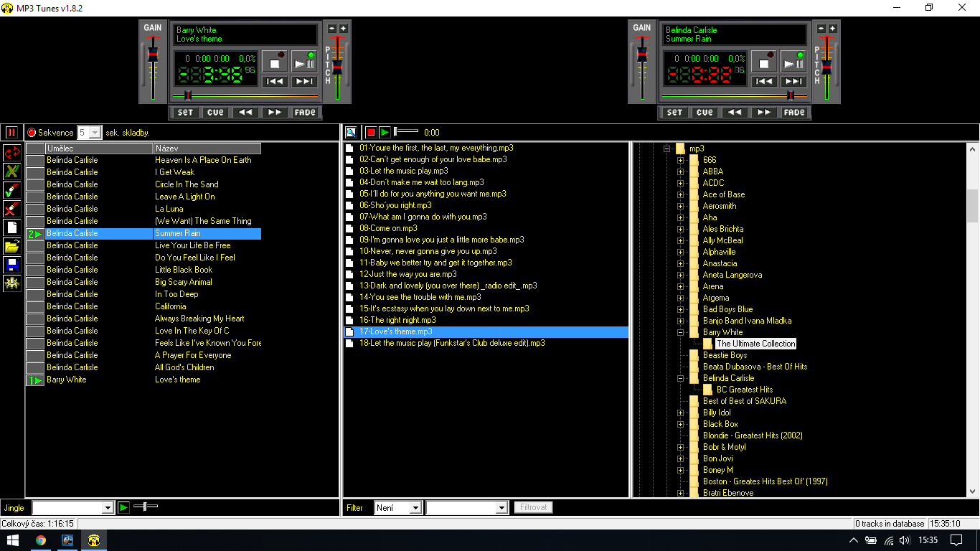Toggle the red Sekvence radio button

click(31, 133)
